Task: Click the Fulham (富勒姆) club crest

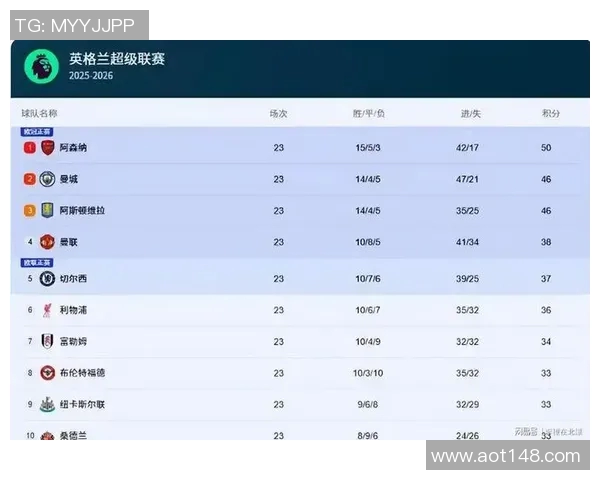Action: (x=47, y=341)
